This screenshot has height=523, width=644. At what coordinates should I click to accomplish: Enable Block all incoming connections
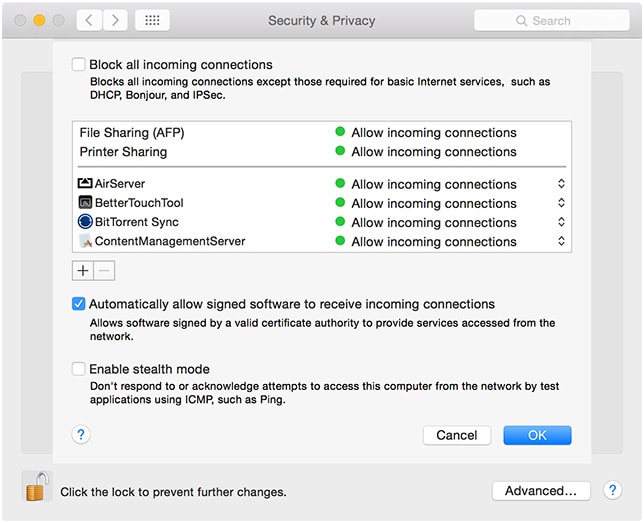(x=79, y=65)
